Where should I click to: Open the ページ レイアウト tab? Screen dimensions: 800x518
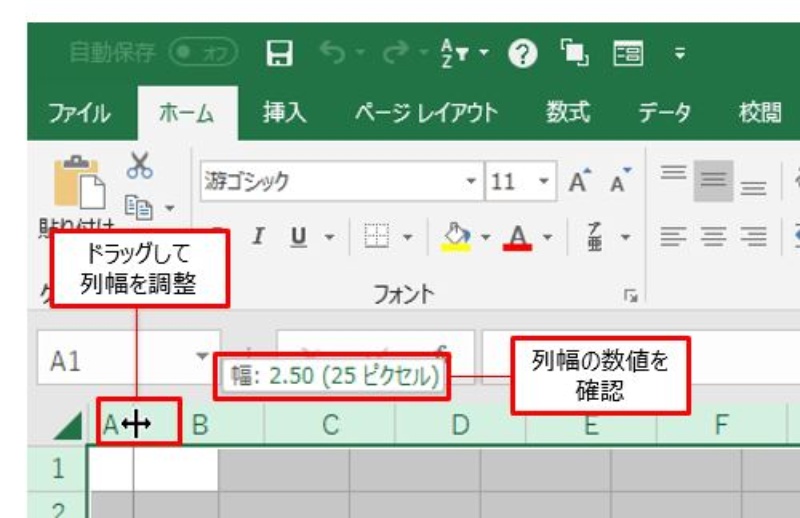(426, 113)
